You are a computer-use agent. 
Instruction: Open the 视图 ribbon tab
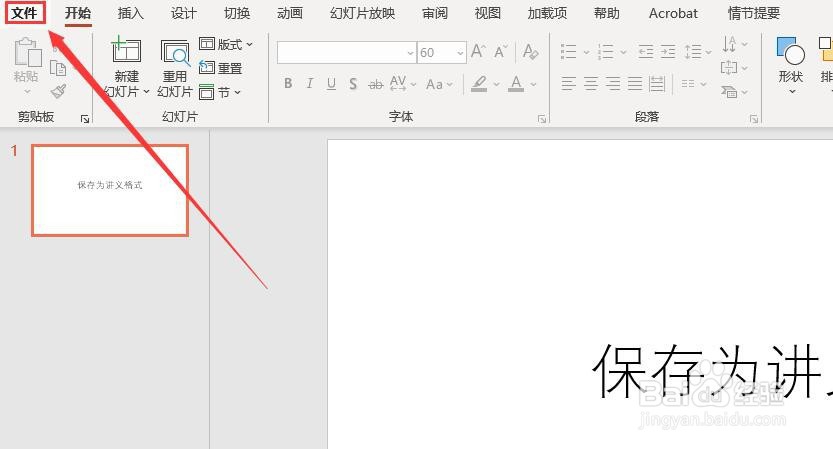pyautogui.click(x=488, y=13)
